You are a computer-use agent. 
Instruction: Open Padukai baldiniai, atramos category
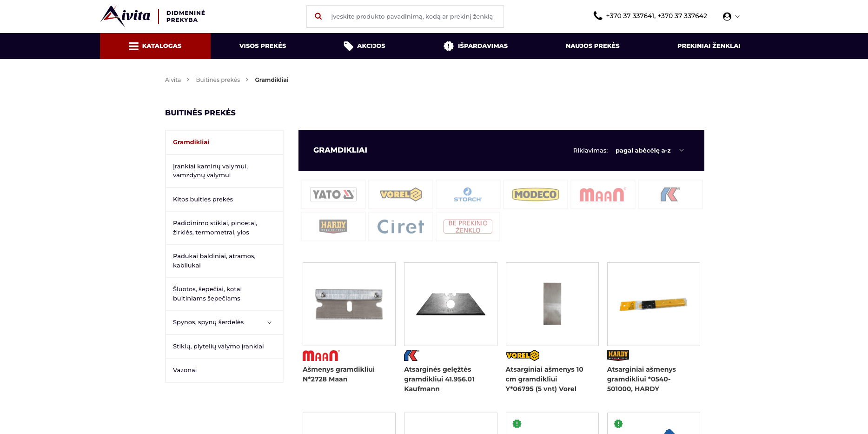click(x=224, y=261)
